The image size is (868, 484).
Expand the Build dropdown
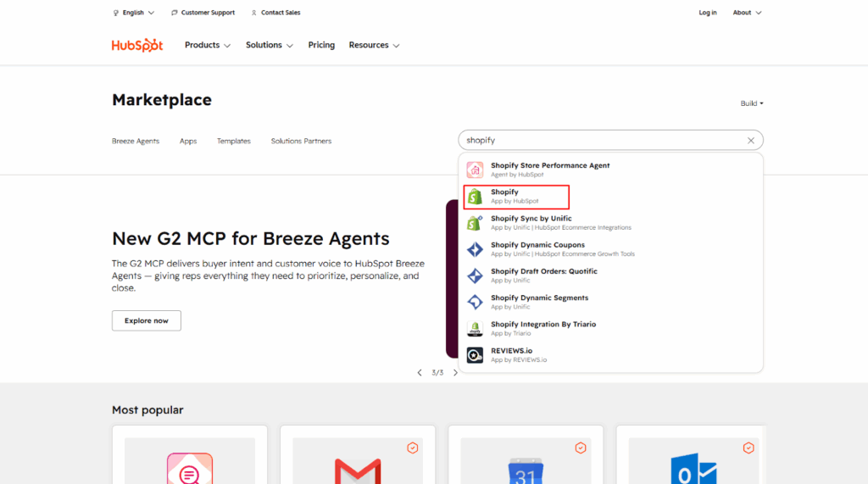(751, 103)
